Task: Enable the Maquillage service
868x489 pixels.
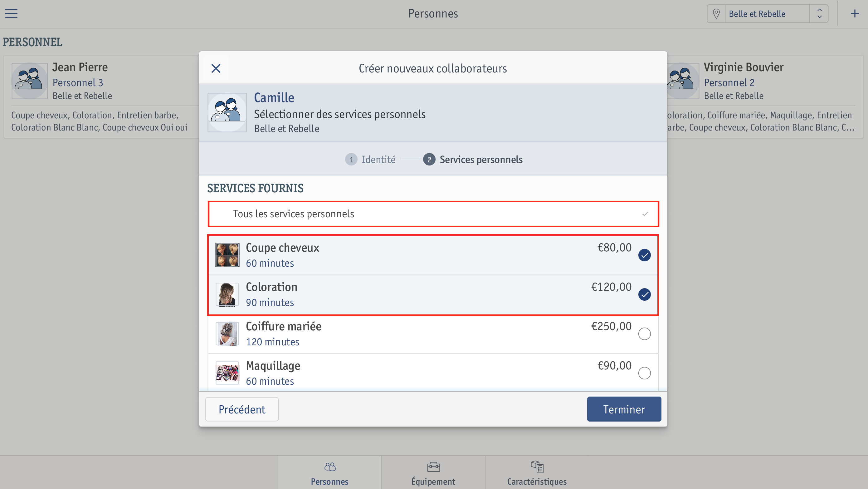Action: (644, 373)
